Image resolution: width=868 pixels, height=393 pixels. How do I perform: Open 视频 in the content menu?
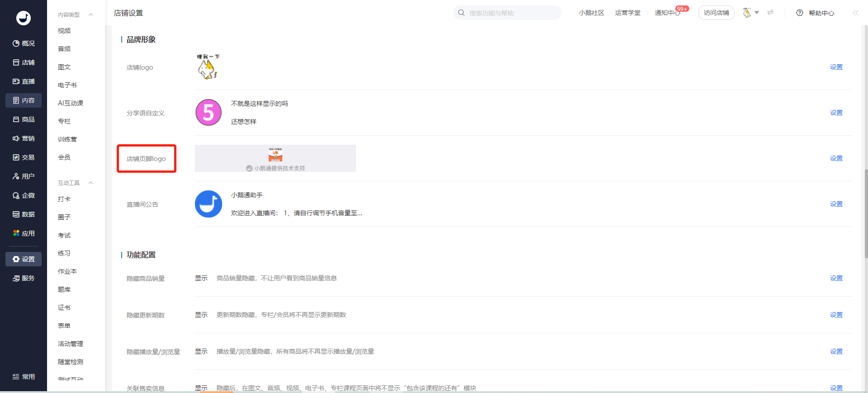64,31
